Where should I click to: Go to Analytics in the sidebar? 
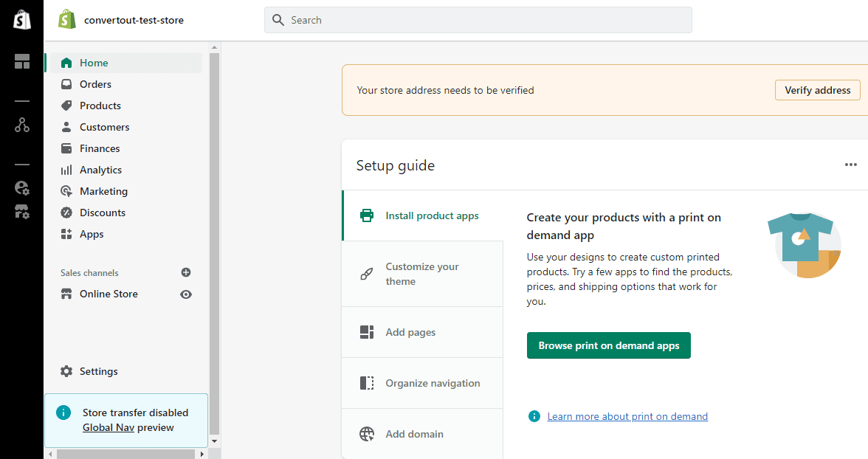click(x=100, y=170)
